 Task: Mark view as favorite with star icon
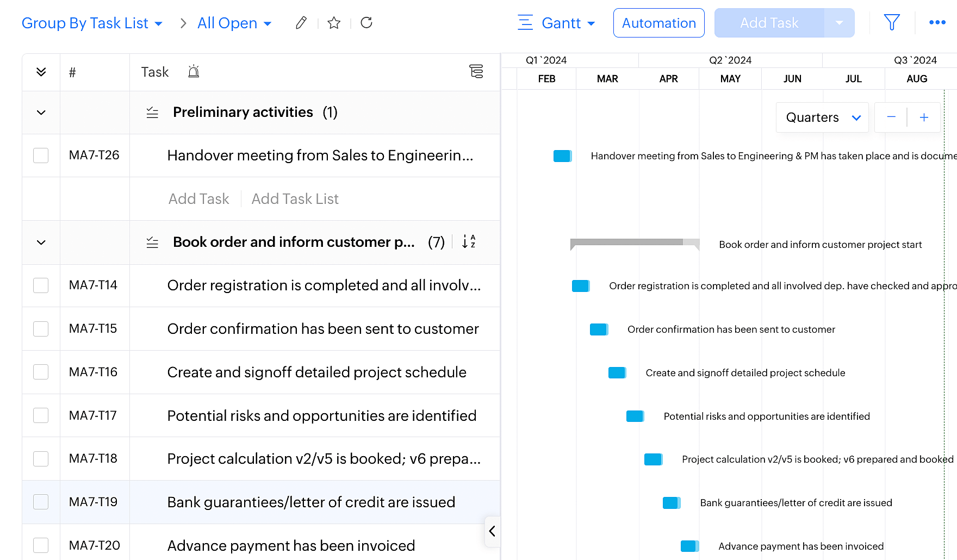(x=334, y=23)
